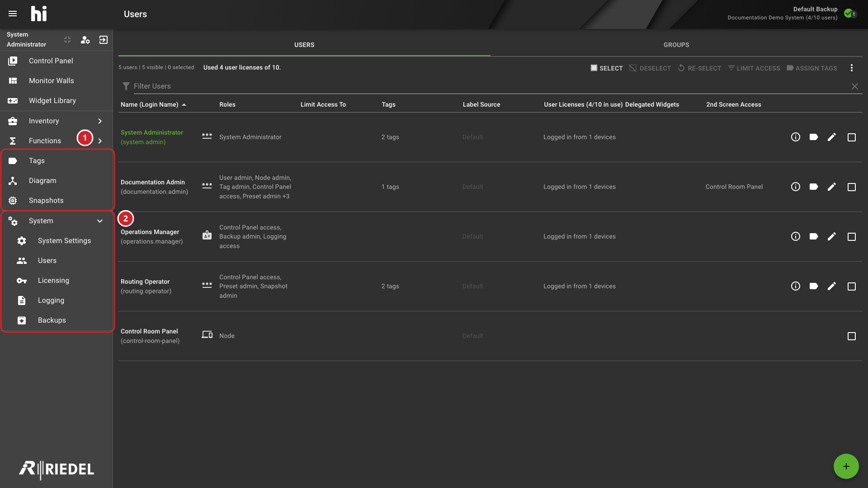Switch to the GROUPS tab
This screenshot has width=868, height=488.
click(676, 45)
